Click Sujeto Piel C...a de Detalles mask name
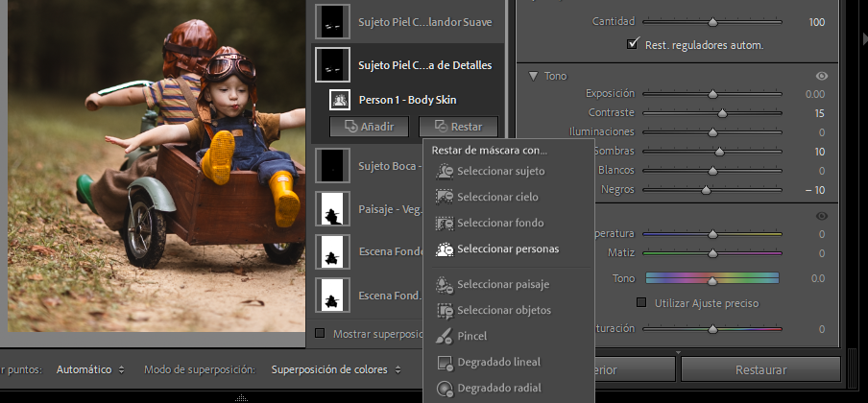 (x=425, y=65)
